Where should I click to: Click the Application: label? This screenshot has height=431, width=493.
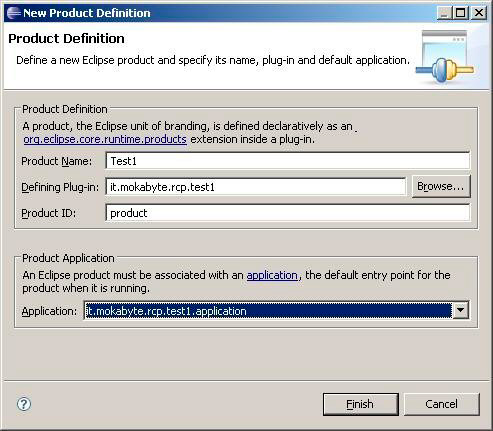tap(49, 311)
